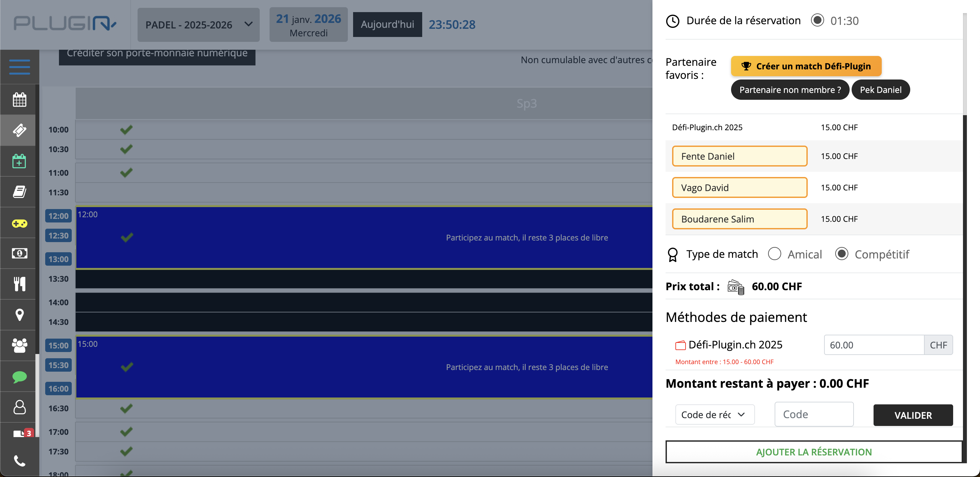The height and width of the screenshot is (477, 980).
Task: Open the hamburger menu icon
Action: click(19, 67)
